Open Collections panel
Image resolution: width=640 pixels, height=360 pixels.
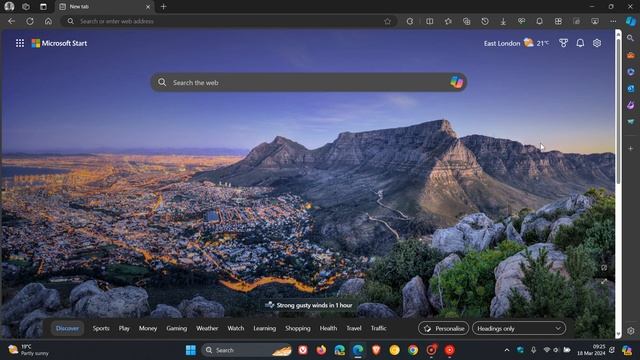pyautogui.click(x=467, y=21)
